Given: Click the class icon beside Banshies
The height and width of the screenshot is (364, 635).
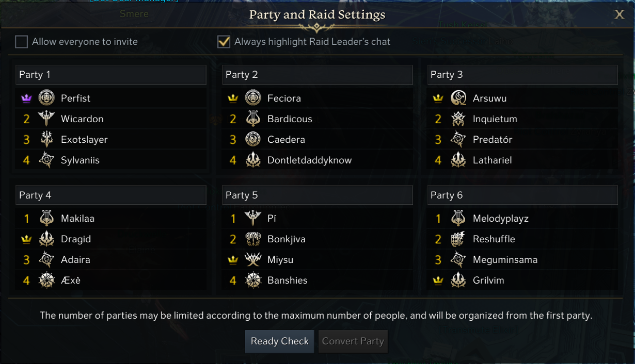Looking at the screenshot, I should [253, 280].
